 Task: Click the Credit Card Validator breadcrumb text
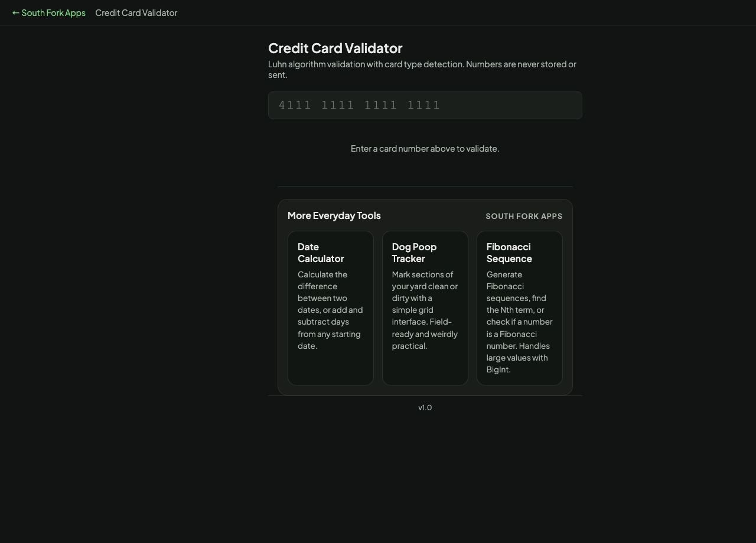[136, 12]
